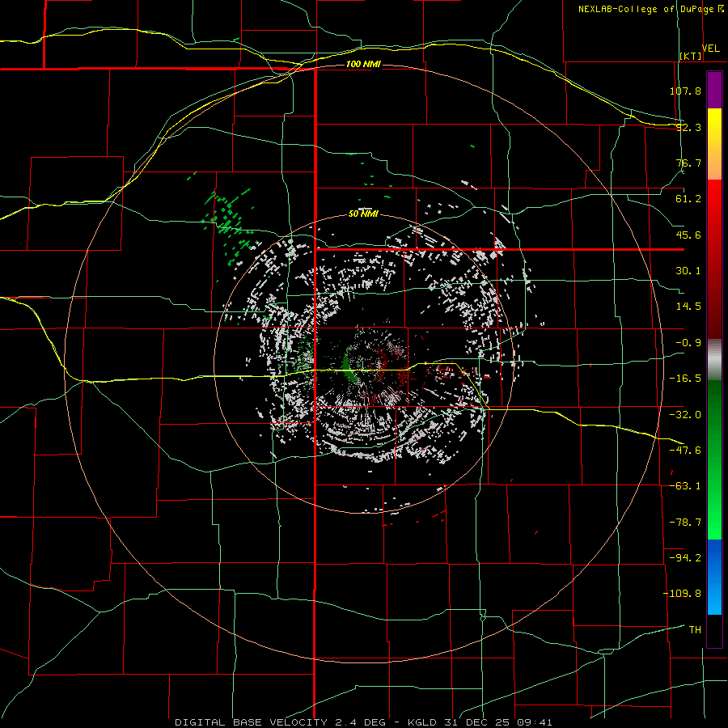Click the 50 NMI range ring label
This screenshot has width=728, height=728.
click(363, 214)
